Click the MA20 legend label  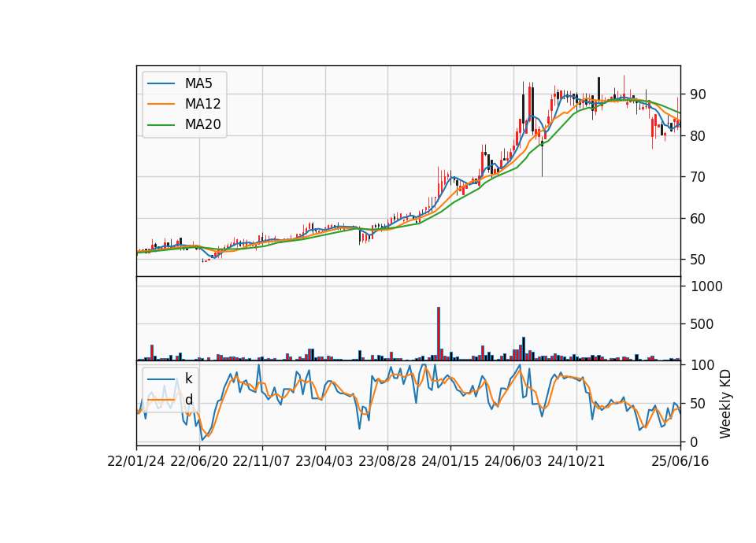[x=202, y=124]
